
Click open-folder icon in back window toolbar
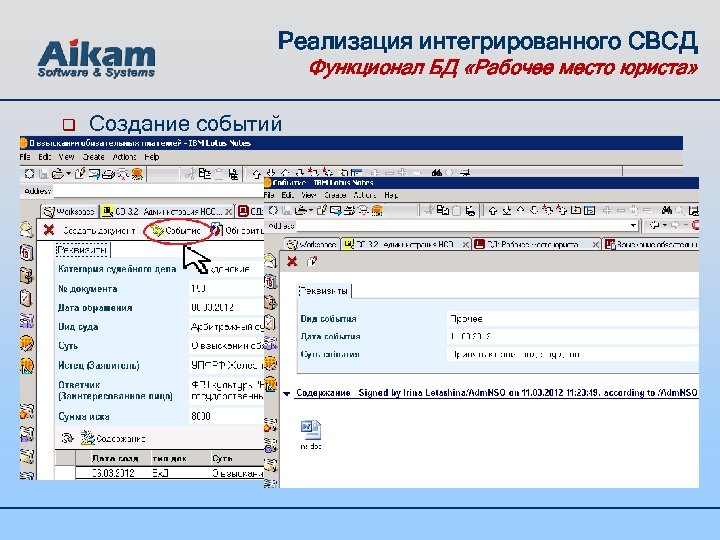coord(58,174)
